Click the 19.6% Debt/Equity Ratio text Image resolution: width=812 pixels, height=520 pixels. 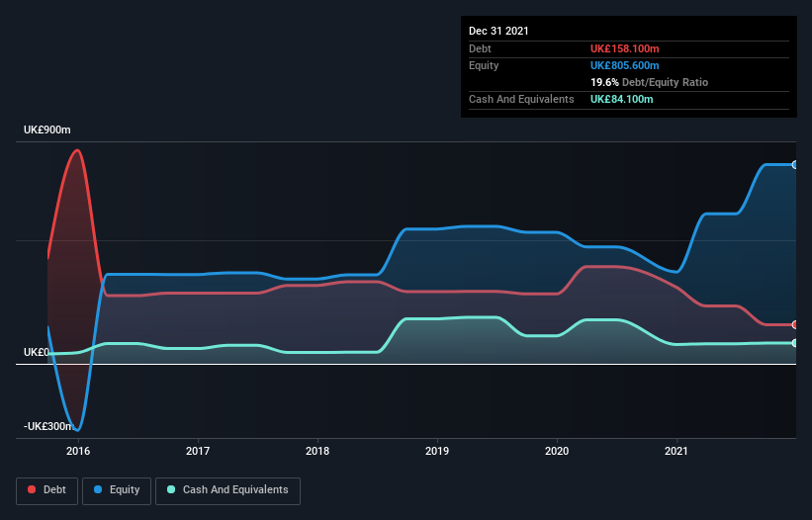[x=650, y=82]
